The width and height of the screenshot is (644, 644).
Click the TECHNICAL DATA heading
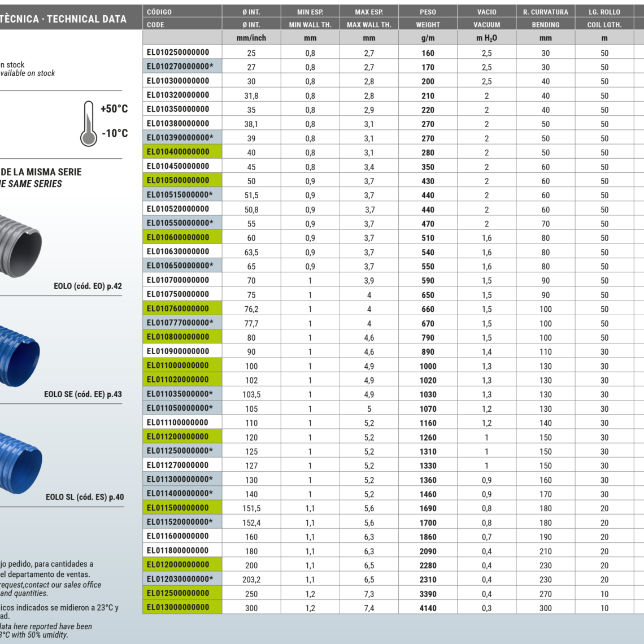click(x=86, y=19)
